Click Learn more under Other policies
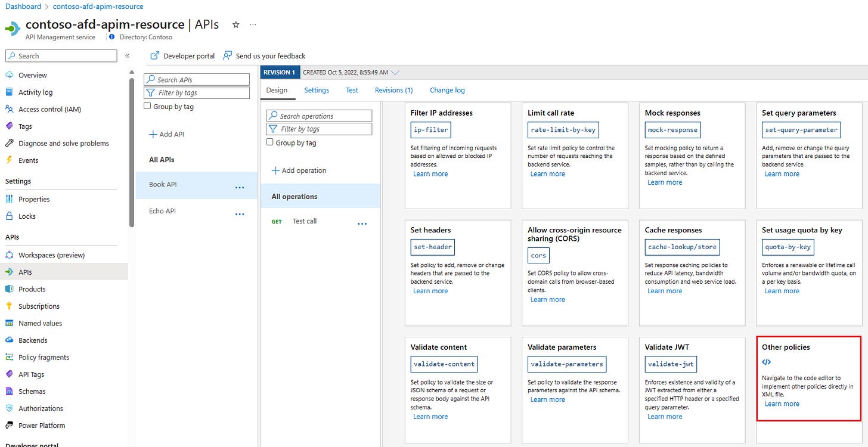The width and height of the screenshot is (868, 447). [x=782, y=404]
